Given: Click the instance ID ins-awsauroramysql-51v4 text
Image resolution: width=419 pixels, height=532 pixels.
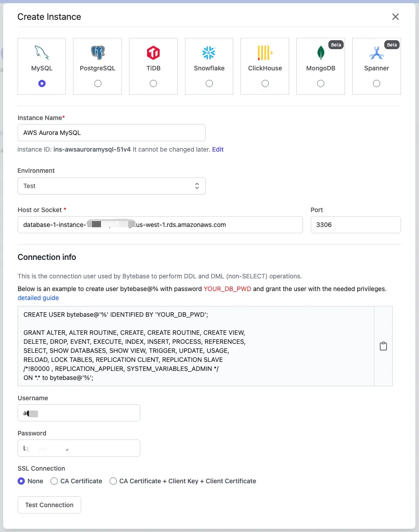Looking at the screenshot, I should tap(92, 149).
